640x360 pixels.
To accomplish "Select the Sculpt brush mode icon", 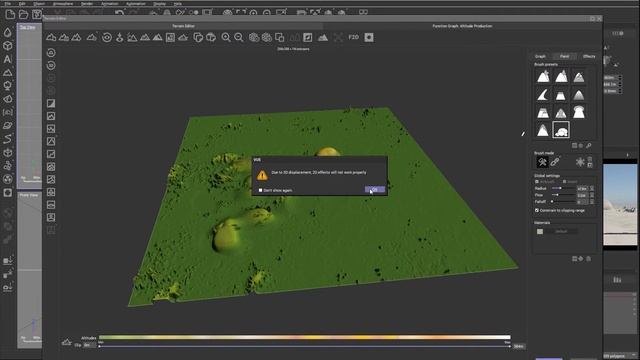I will click(542, 162).
